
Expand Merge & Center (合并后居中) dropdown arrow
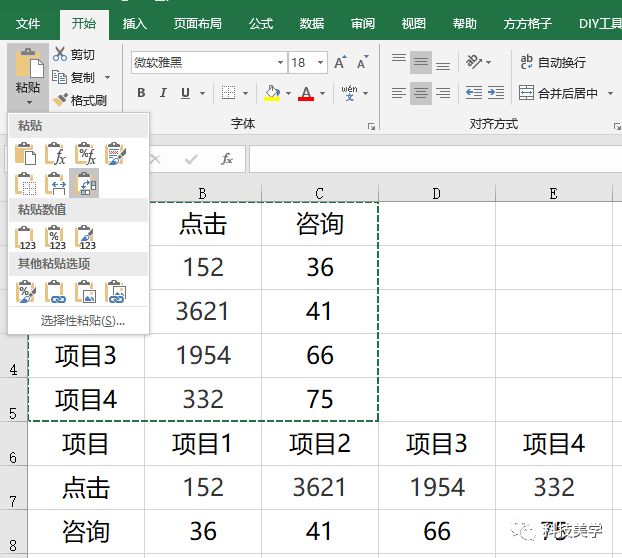point(609,93)
